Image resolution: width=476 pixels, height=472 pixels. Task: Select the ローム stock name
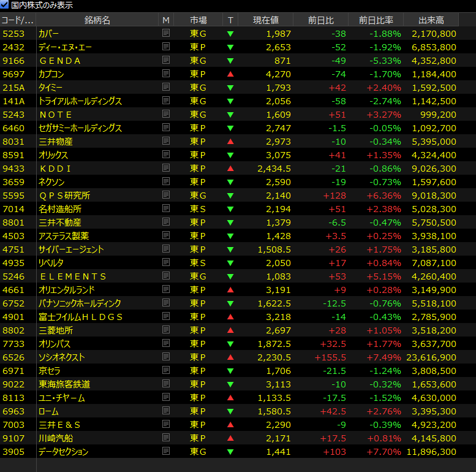click(x=48, y=411)
